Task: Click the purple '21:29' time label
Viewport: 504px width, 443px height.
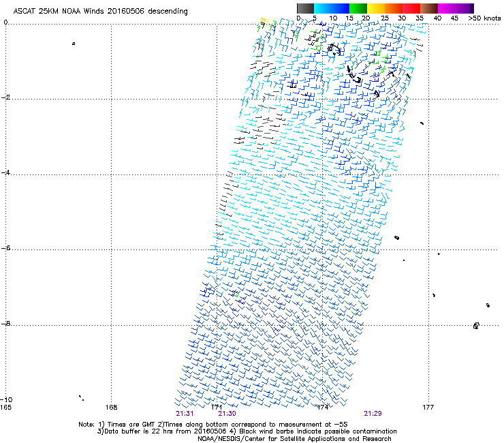Action: pyautogui.click(x=373, y=414)
